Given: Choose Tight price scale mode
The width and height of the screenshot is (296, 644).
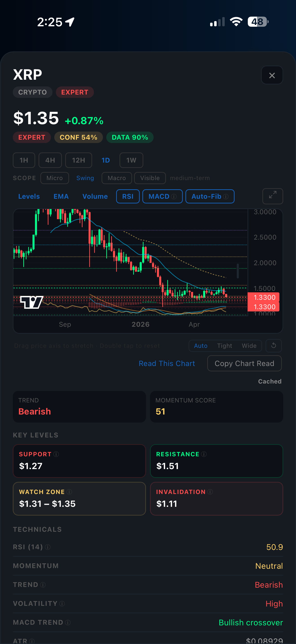Looking at the screenshot, I should (225, 346).
